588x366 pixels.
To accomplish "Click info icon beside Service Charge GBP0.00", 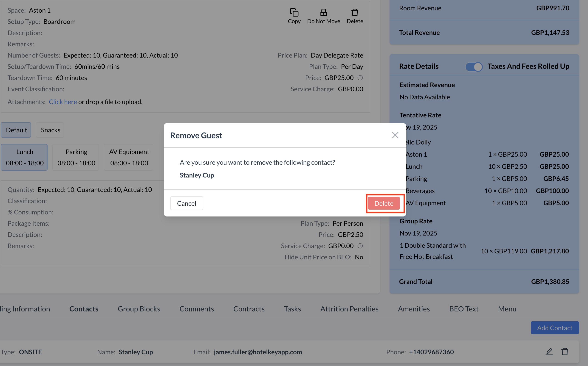I will point(360,246).
